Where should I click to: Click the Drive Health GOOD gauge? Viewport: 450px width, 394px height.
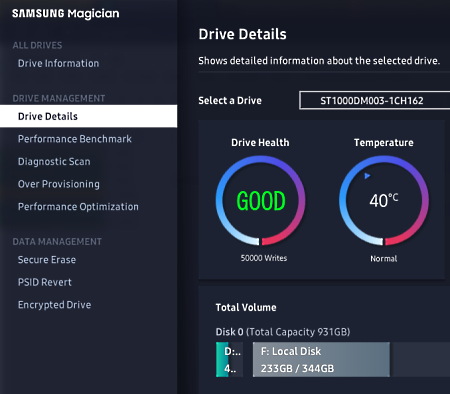click(x=260, y=201)
